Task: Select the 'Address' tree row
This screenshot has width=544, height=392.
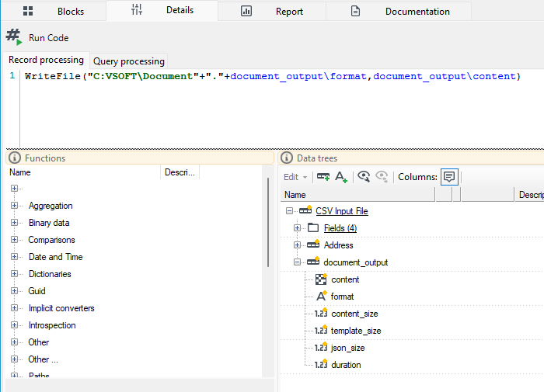Action: [338, 245]
